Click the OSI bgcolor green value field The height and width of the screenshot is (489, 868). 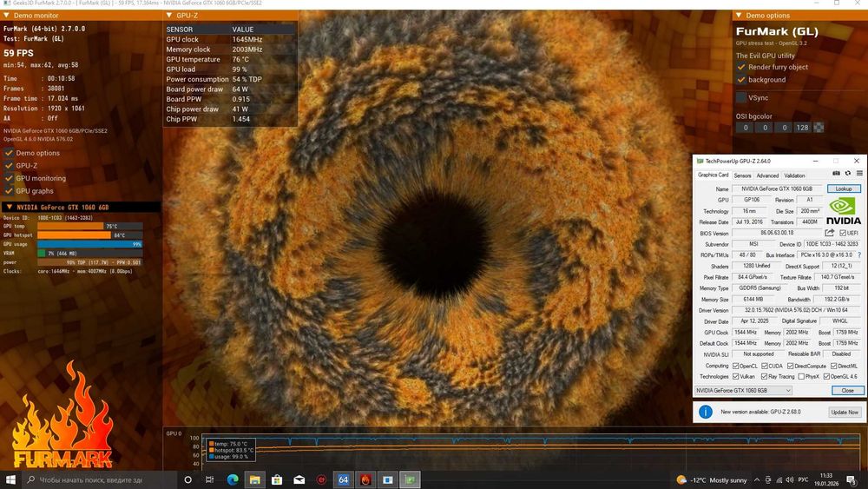(x=765, y=128)
